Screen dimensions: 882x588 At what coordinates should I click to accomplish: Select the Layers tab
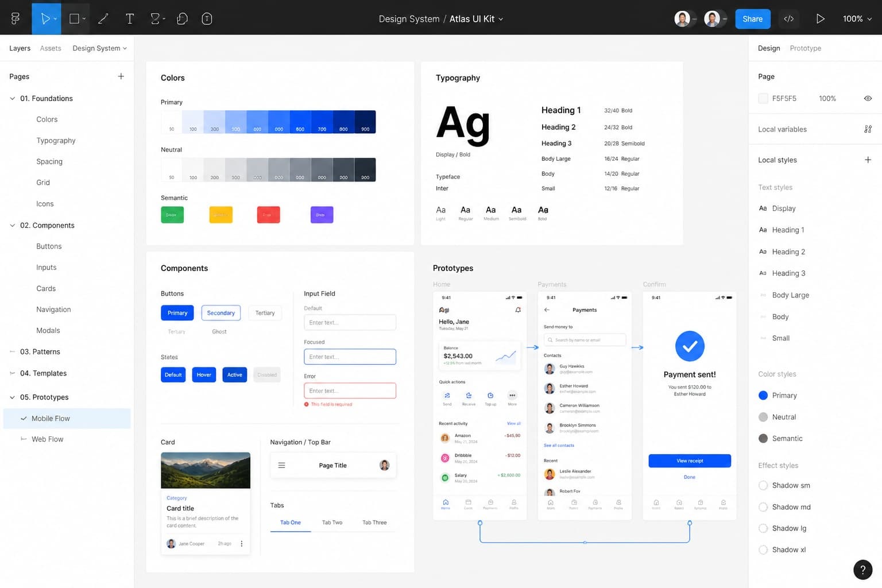(20, 48)
